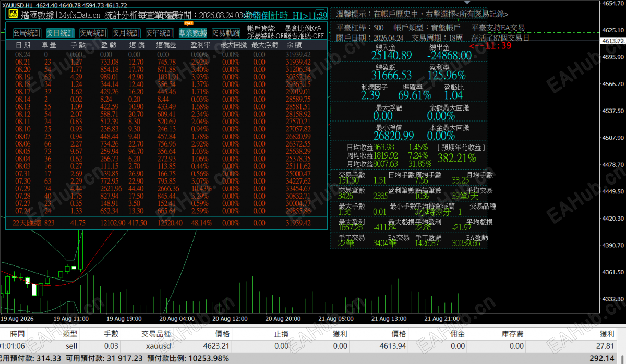Click the balance value 34227.62

point(298,181)
